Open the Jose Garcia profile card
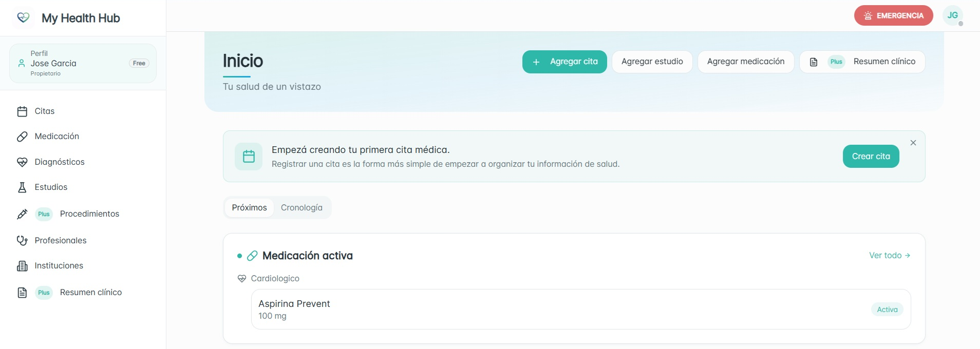 (x=83, y=64)
